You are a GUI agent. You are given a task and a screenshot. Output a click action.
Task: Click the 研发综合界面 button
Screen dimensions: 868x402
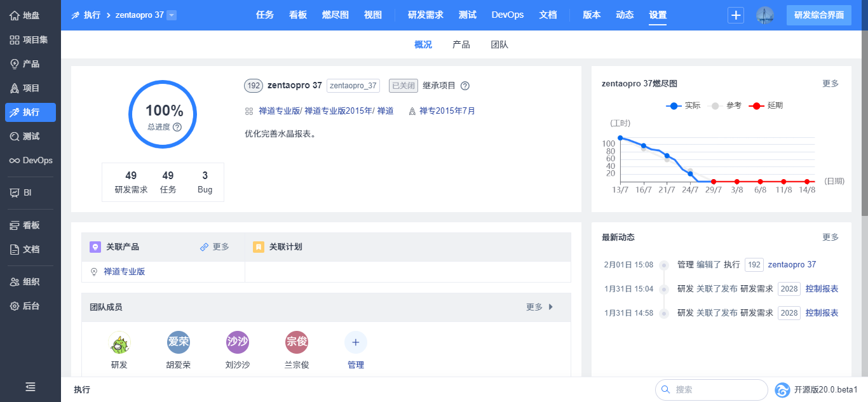819,15
